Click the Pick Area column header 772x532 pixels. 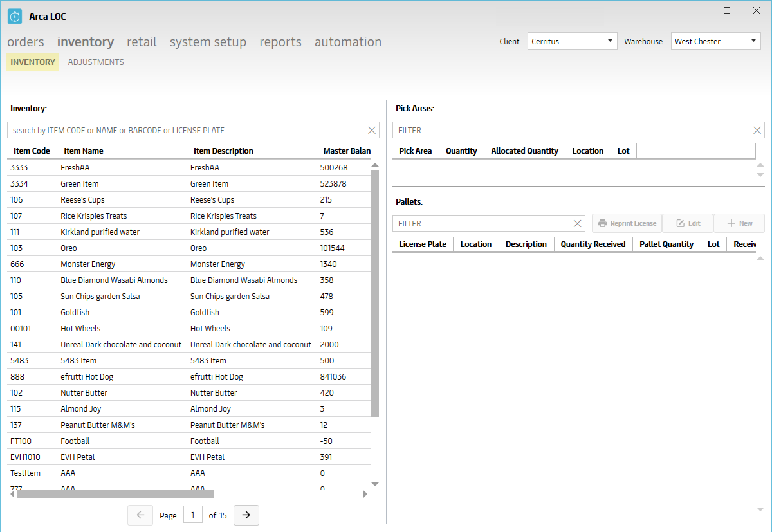(415, 151)
